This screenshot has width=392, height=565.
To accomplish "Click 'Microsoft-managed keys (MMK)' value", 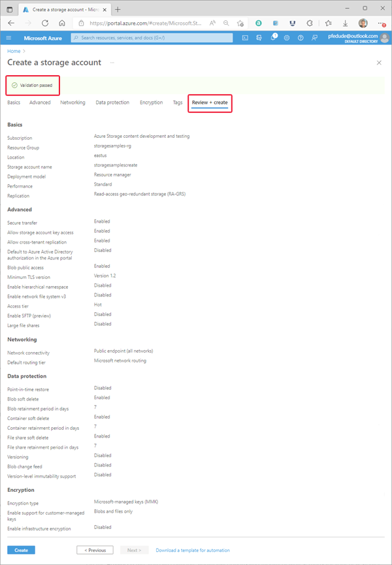I will pyautogui.click(x=126, y=502).
